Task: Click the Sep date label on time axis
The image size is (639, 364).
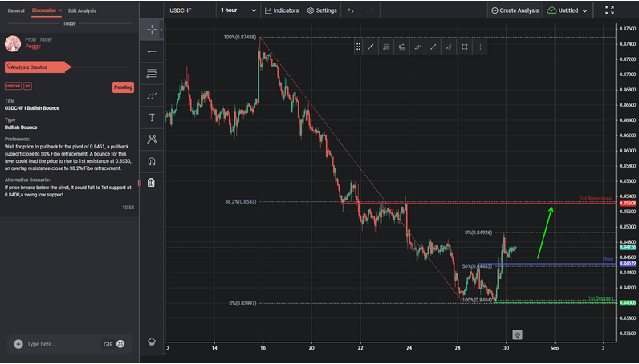Action: pos(554,348)
